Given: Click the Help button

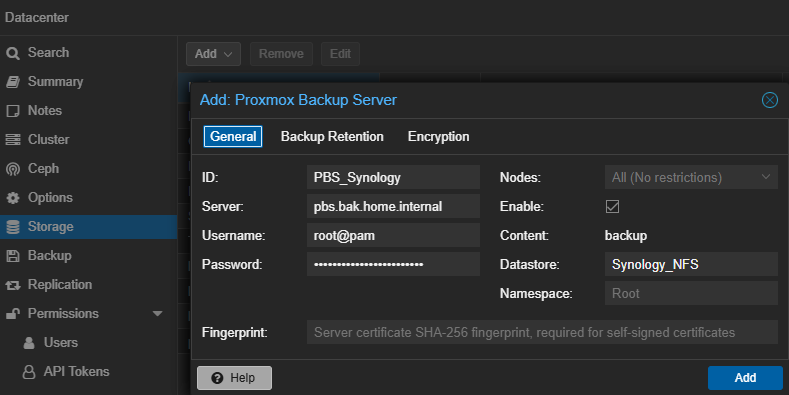Looking at the screenshot, I should 234,378.
